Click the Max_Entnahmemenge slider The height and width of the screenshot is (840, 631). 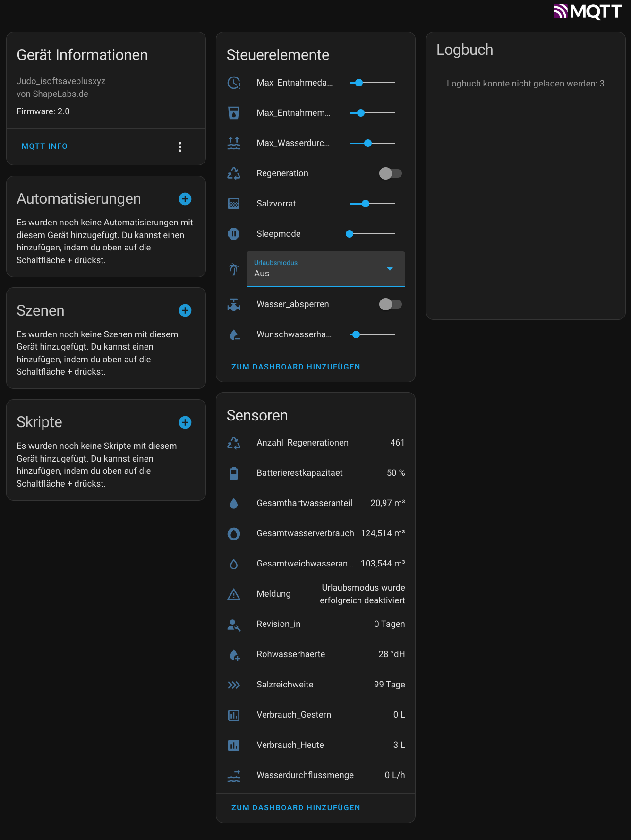372,113
